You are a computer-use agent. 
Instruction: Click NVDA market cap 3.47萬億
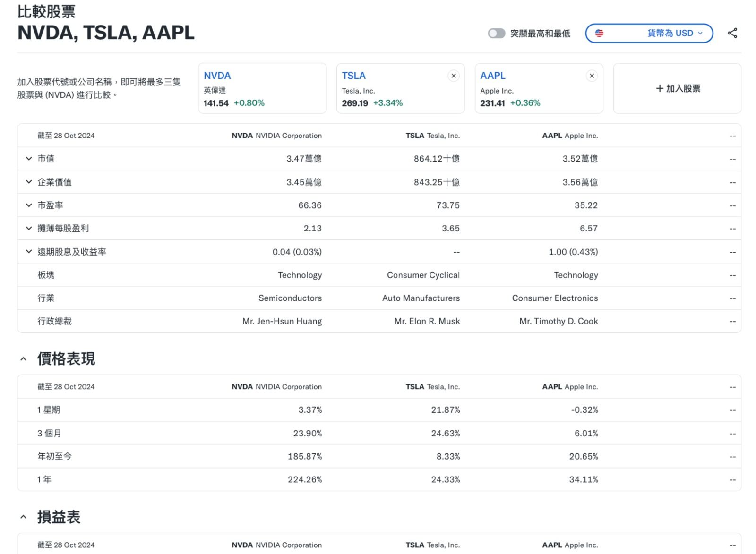tap(304, 159)
